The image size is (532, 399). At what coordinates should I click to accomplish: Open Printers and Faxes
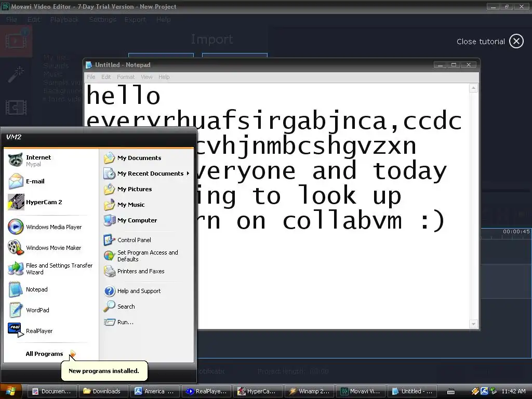[x=147, y=271]
